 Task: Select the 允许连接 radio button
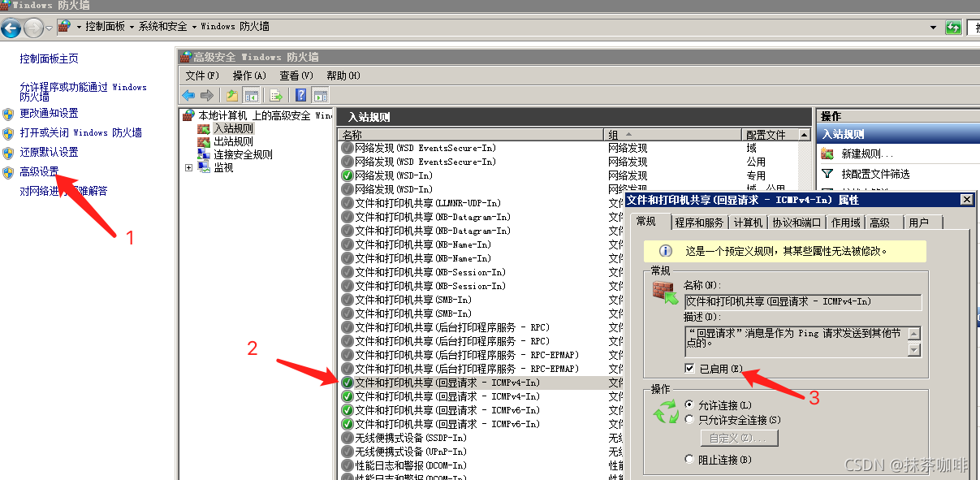coord(690,404)
